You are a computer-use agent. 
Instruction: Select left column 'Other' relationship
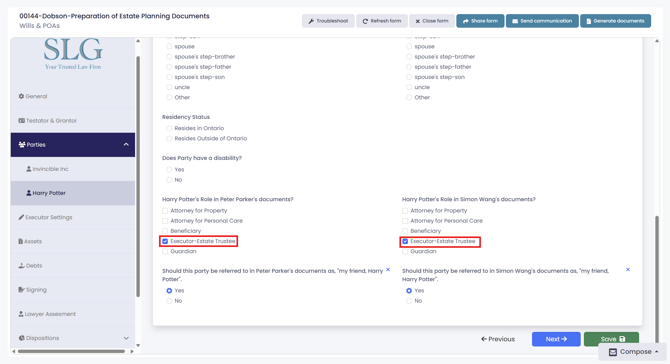[x=169, y=97]
